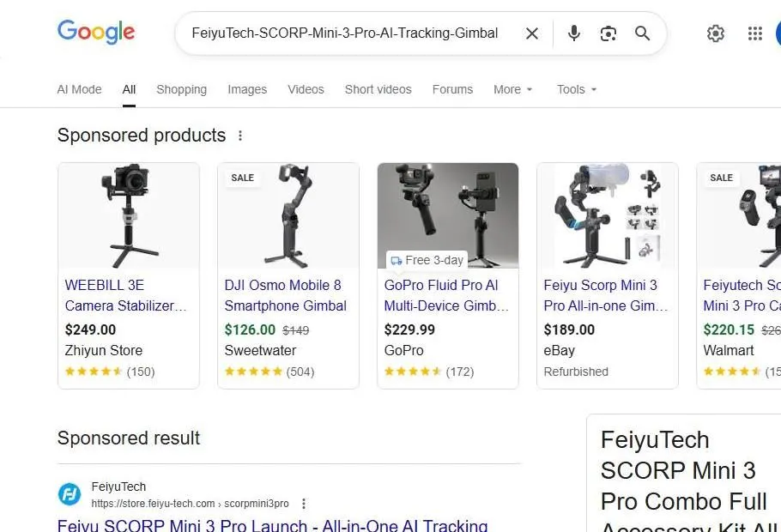Open the Images tab

247,89
